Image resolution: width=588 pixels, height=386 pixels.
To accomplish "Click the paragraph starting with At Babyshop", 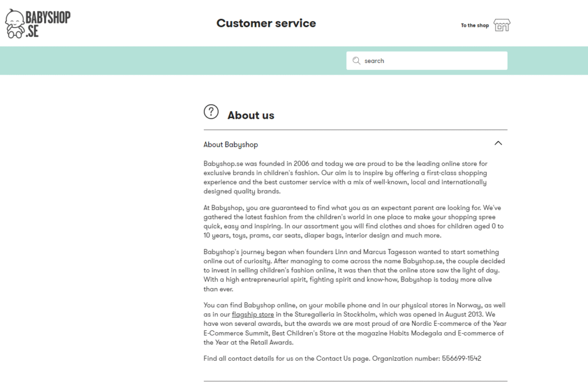I will click(x=354, y=221).
